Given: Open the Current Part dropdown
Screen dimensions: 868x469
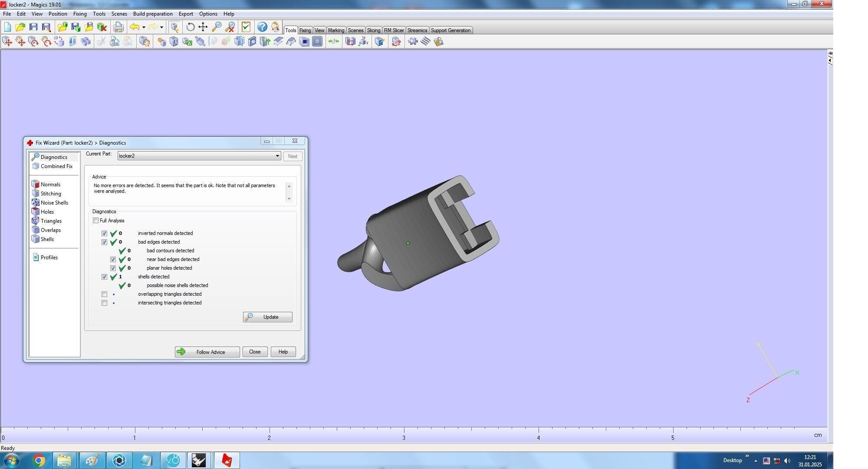Looking at the screenshot, I should tap(277, 156).
